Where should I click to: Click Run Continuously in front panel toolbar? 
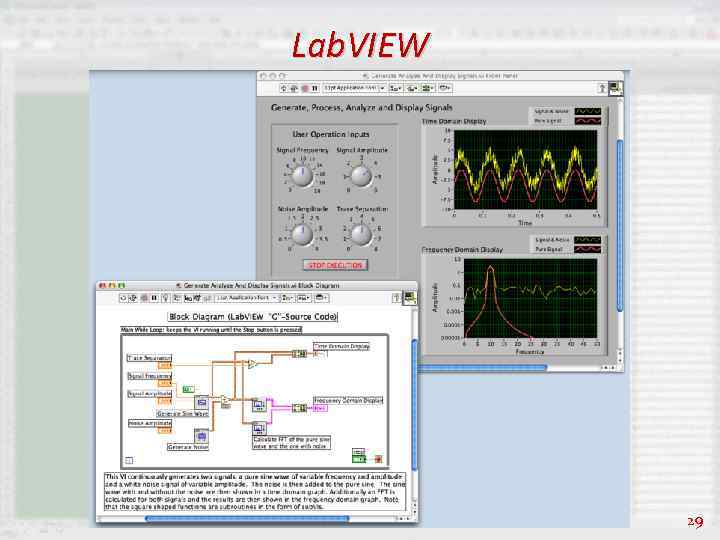(x=293, y=88)
